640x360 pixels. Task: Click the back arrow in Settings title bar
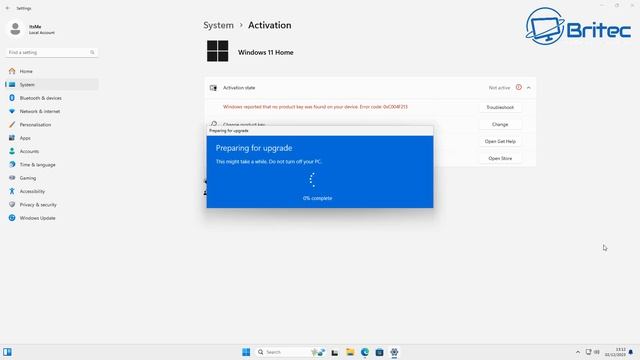pyautogui.click(x=7, y=8)
